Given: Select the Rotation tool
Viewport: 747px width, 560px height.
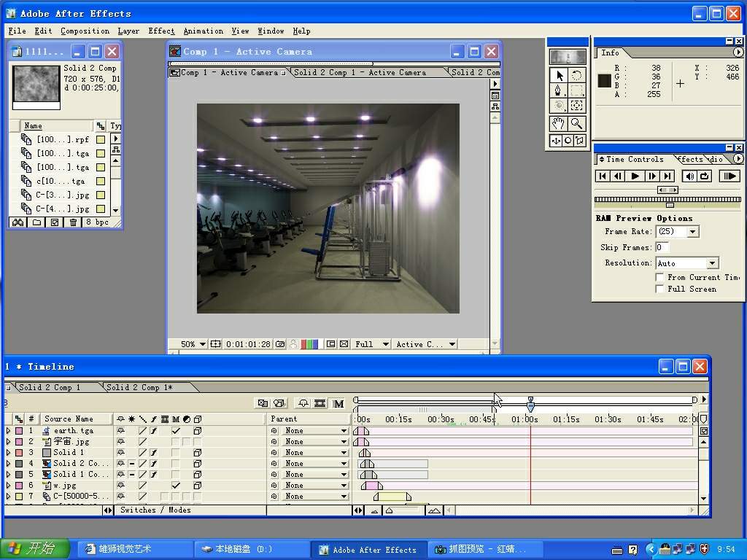Looking at the screenshot, I should point(577,75).
